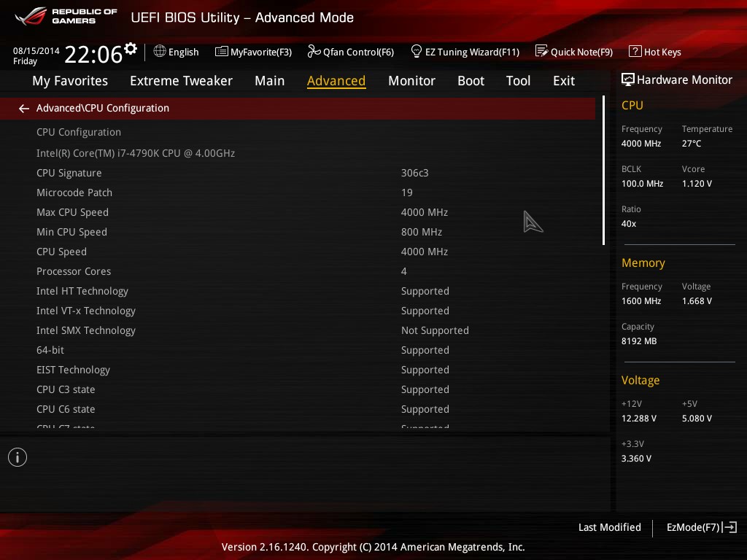Change language via English button
The width and height of the screenshot is (747, 560).
pyautogui.click(x=177, y=52)
